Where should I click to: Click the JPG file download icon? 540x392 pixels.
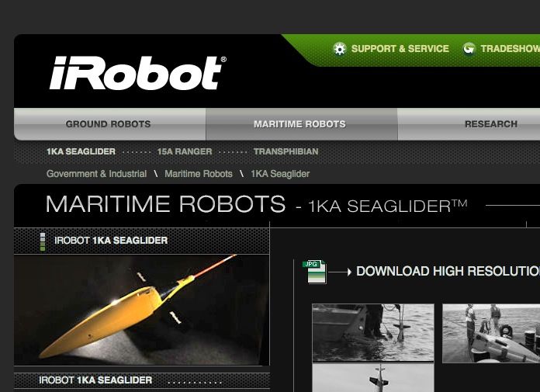pyautogui.click(x=314, y=272)
